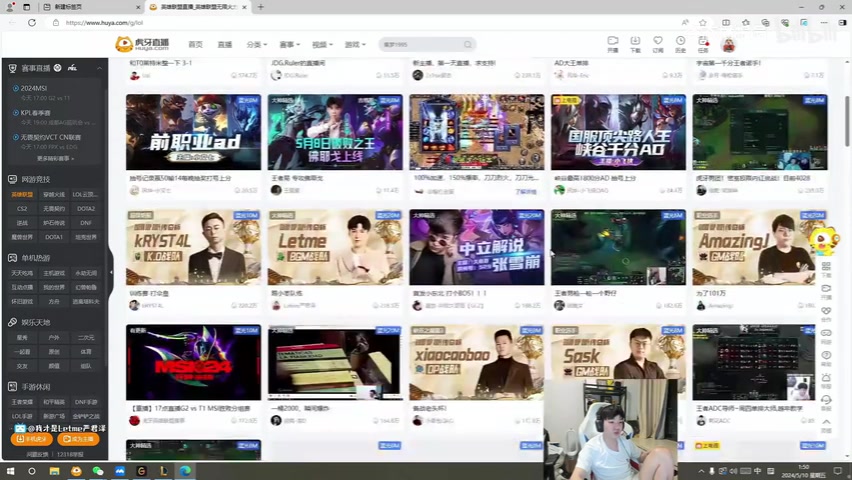Expand the 赛事 events dropdown
This screenshot has height=480, width=852.
[289, 45]
